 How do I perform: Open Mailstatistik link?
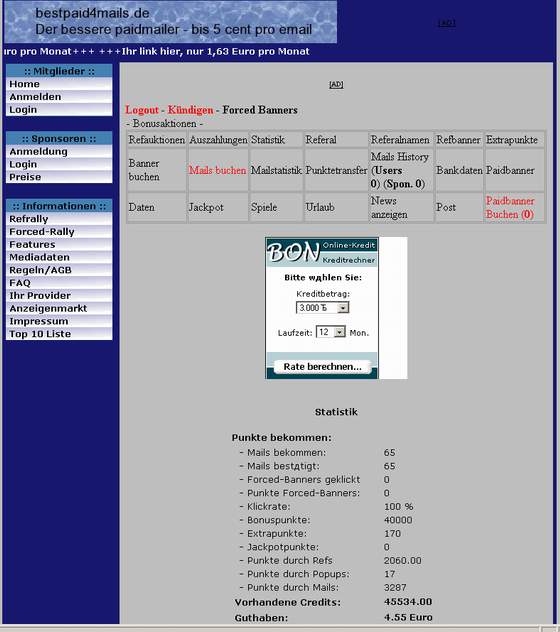(x=276, y=170)
